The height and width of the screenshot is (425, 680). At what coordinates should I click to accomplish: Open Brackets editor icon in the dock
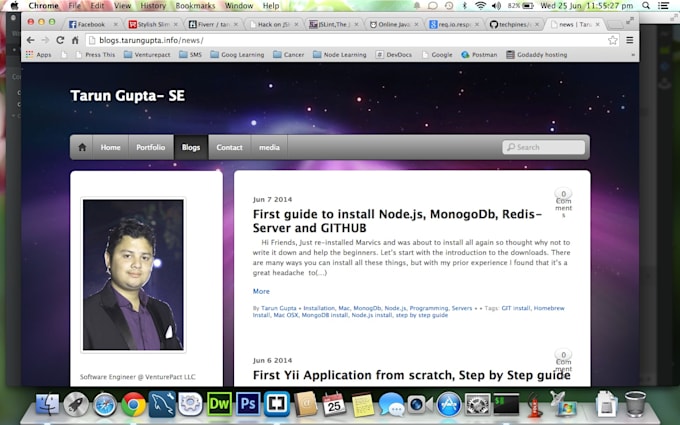pos(276,404)
